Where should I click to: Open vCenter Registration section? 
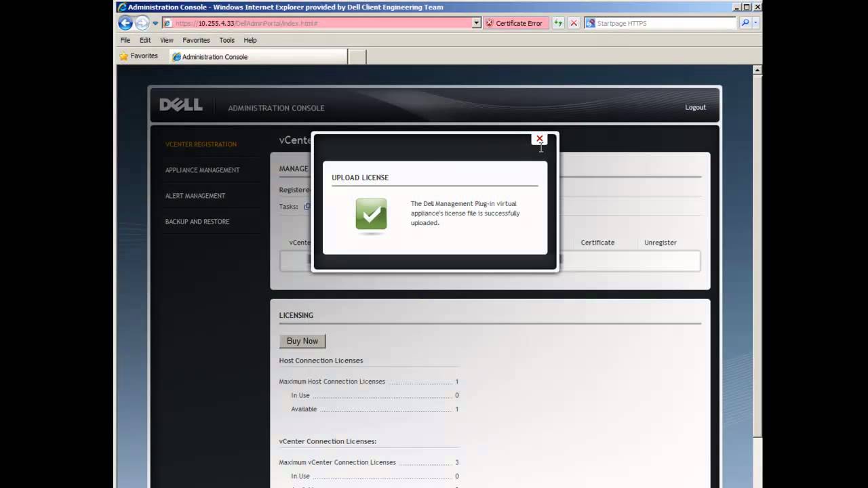coord(201,144)
